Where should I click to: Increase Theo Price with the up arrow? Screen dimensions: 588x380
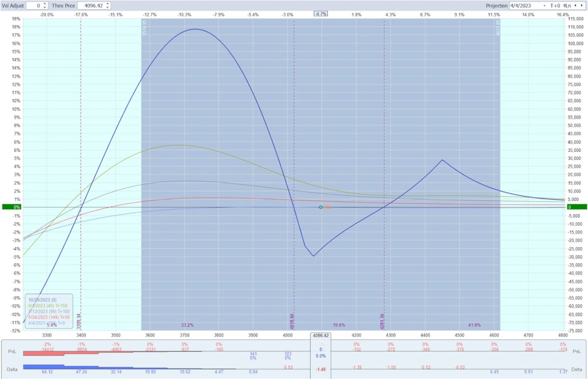tap(108, 4)
